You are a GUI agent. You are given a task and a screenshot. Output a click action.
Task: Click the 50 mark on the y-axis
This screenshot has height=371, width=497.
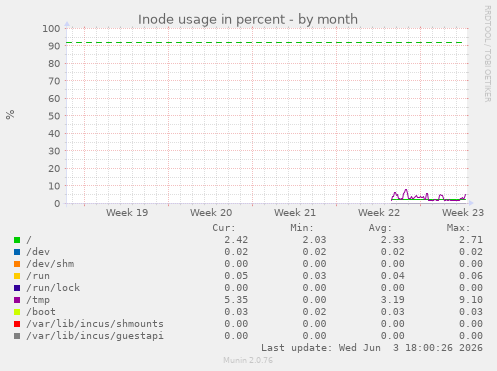pos(54,116)
